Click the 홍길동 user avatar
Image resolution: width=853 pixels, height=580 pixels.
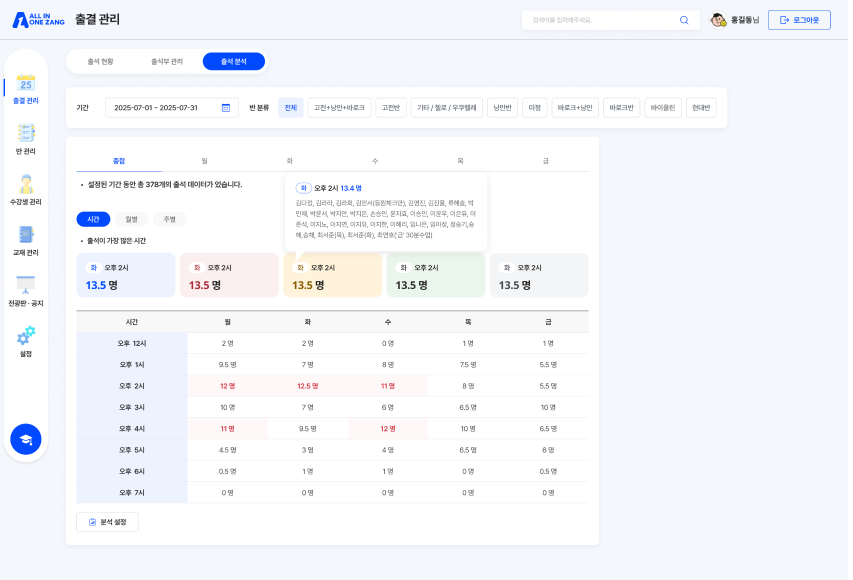coord(718,20)
